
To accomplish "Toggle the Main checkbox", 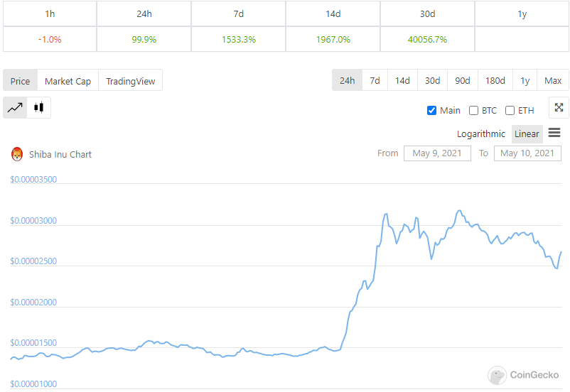I will click(431, 111).
